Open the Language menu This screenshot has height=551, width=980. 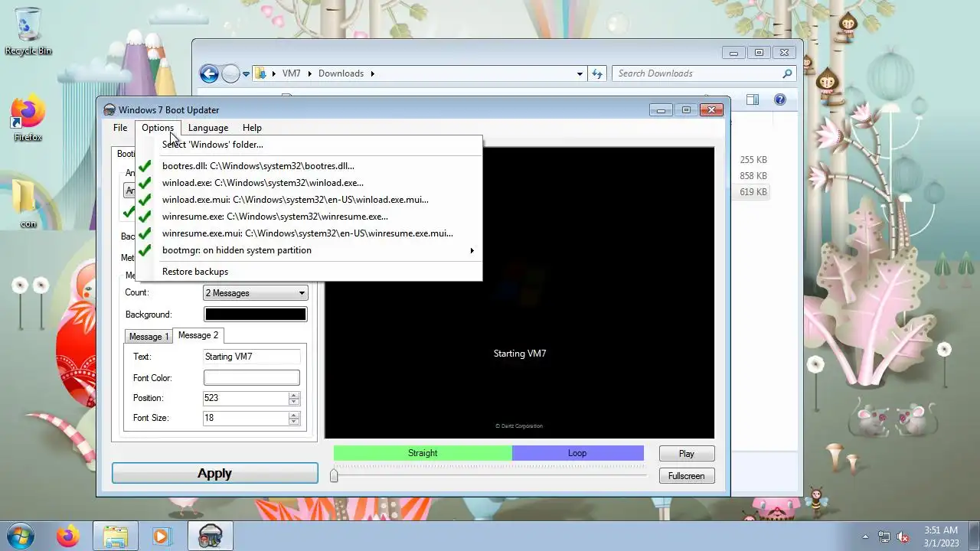[x=208, y=128]
